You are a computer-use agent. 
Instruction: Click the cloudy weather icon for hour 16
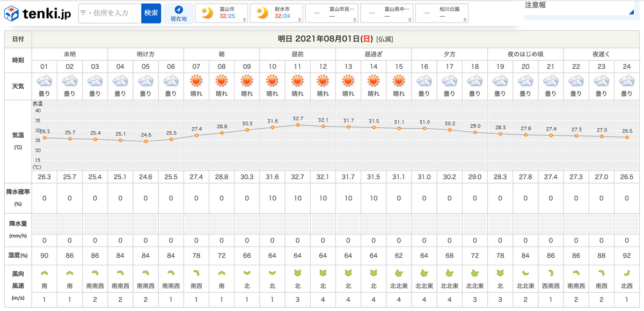pos(424,81)
